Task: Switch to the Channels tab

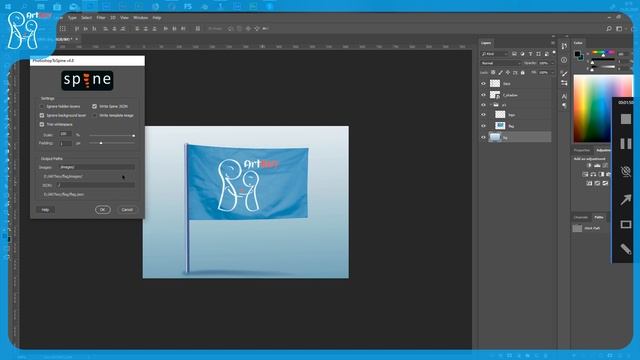Action: 581,218
